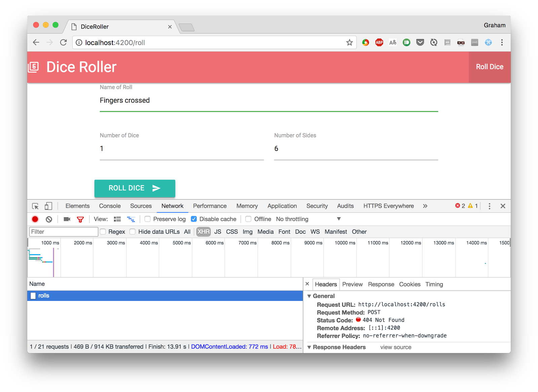Toggle the waterfall overview icon
538x392 pixels.
click(131, 219)
